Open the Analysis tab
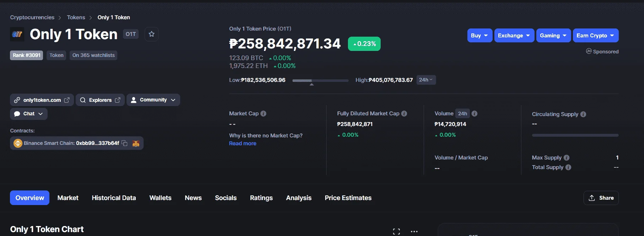This screenshot has height=236, width=644. point(299,198)
